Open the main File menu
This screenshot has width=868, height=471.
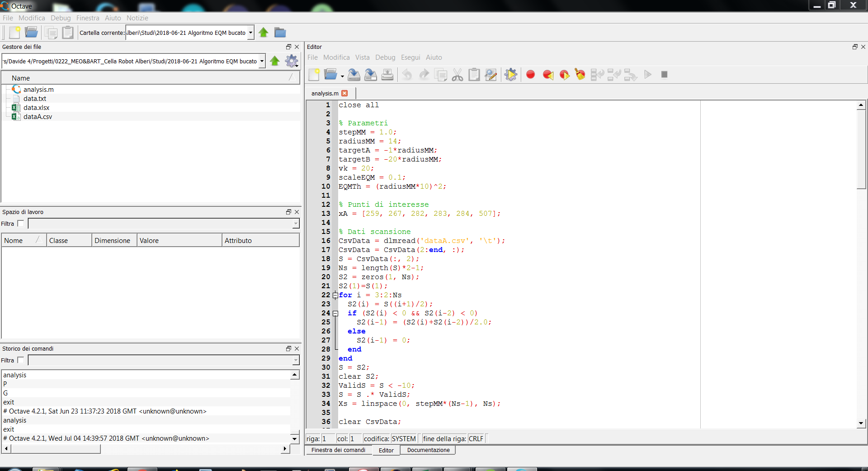(8, 18)
